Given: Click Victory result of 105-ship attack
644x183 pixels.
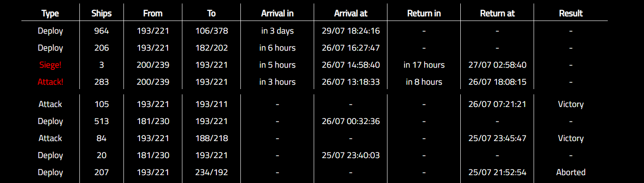Looking at the screenshot, I should point(571,104).
